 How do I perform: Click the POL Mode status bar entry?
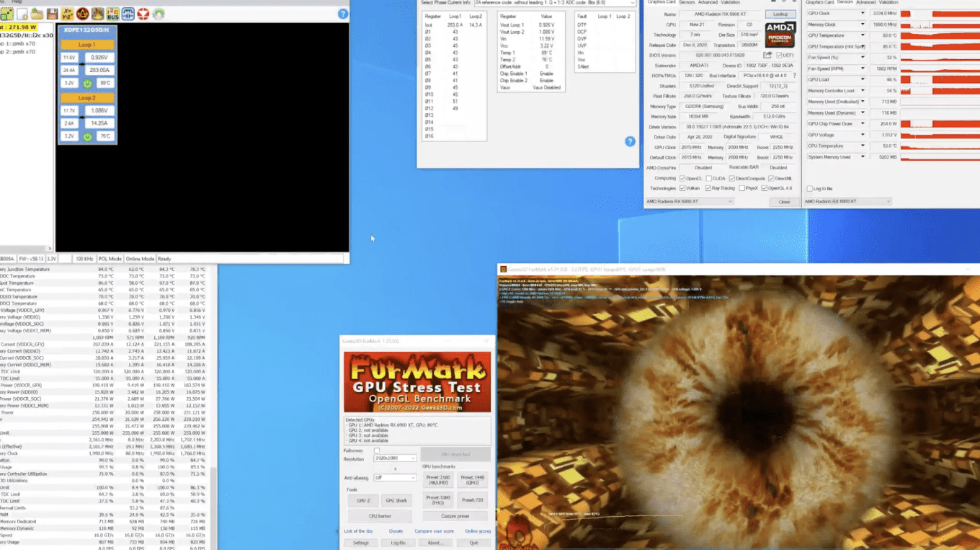tap(110, 259)
